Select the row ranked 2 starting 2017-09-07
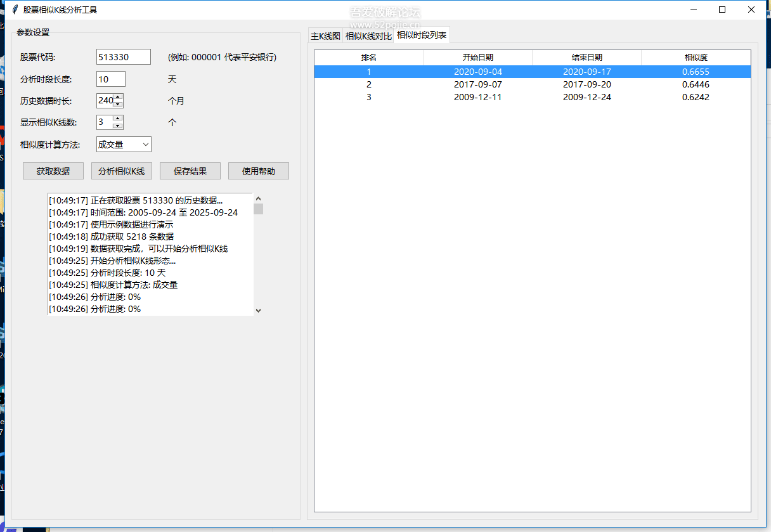Screen dimensions: 771x532 tap(477, 84)
